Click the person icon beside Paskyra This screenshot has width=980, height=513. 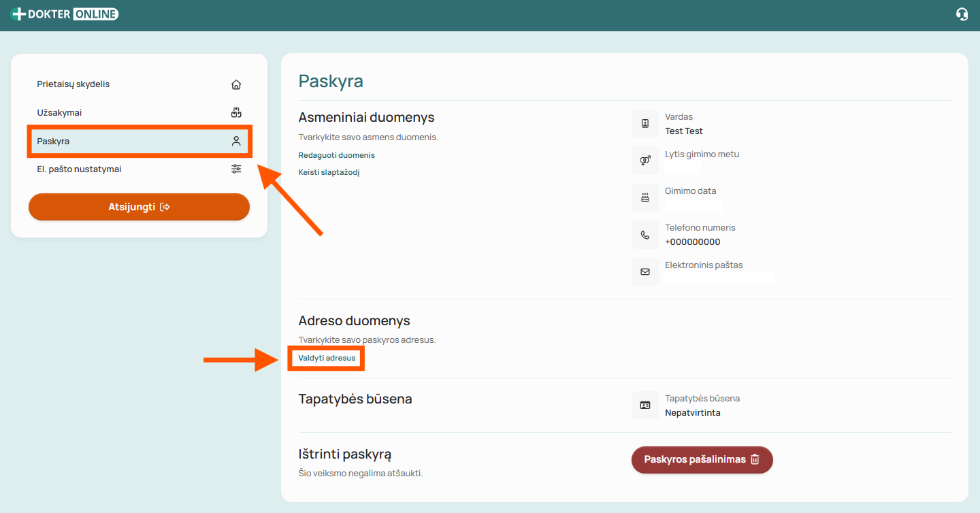pos(236,141)
